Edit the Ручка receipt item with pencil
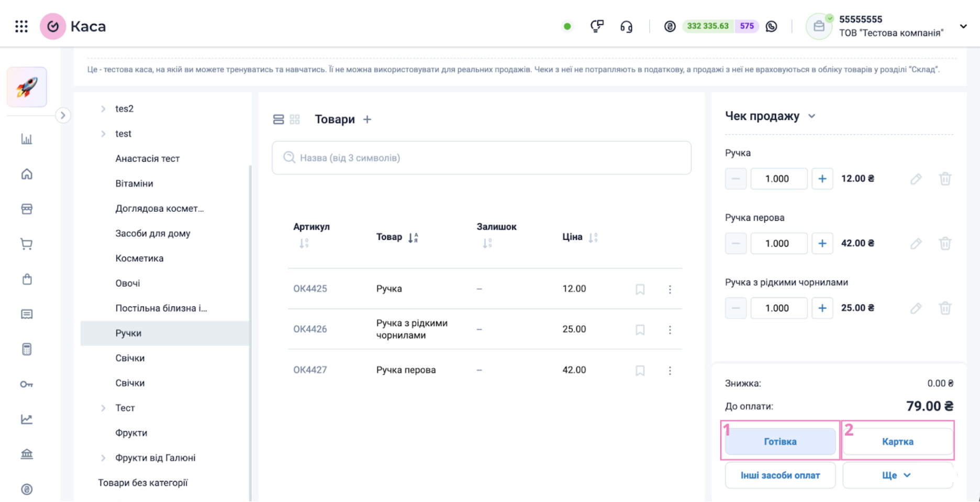This screenshot has width=980, height=502. coord(916,179)
